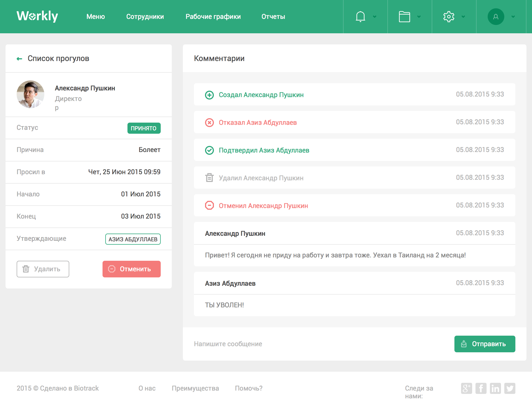This screenshot has width=532, height=405.
Task: Select Рабочие графики in the navigation
Action: pos(213,16)
